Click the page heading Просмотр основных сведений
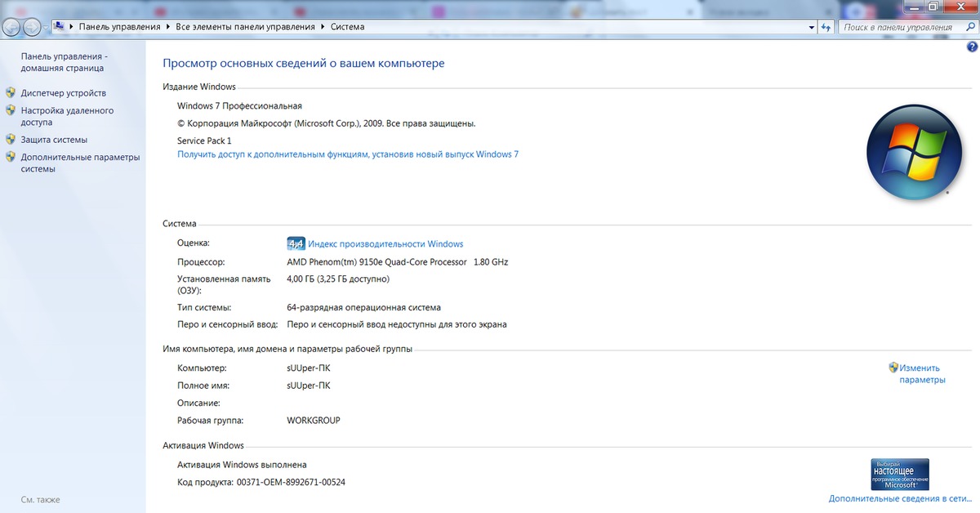This screenshot has height=513, width=980. point(304,64)
